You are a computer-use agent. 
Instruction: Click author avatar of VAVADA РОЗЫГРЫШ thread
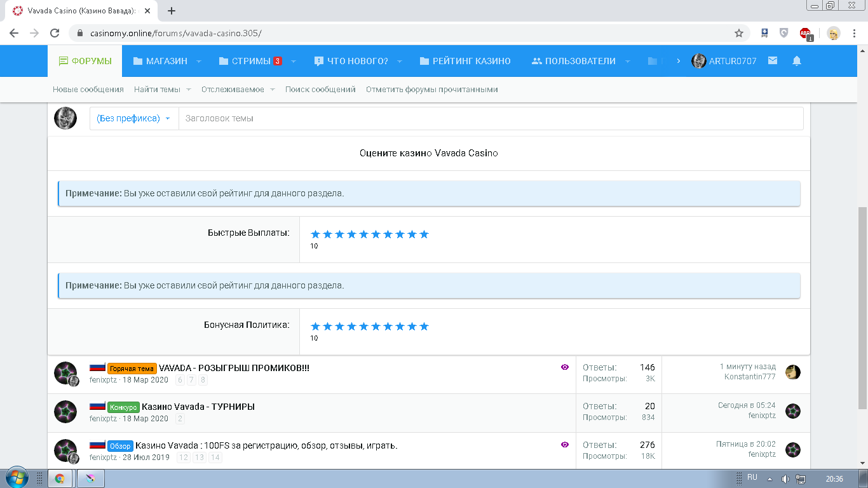(65, 374)
